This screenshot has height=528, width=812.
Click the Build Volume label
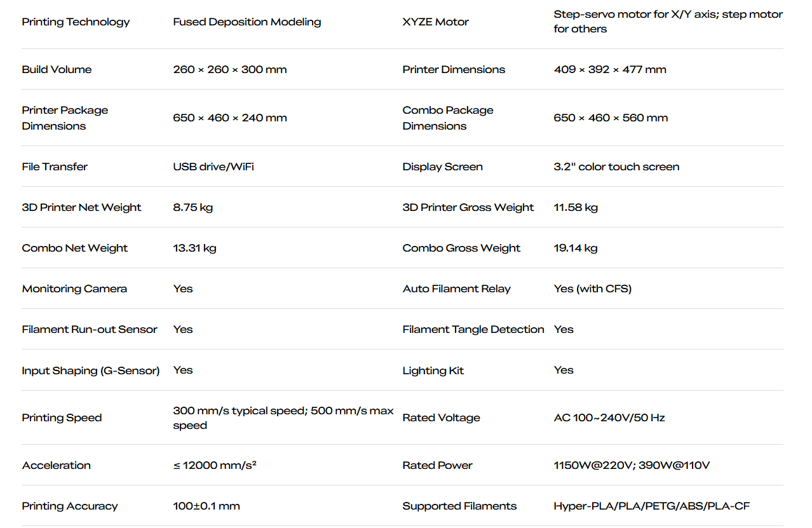57,70
